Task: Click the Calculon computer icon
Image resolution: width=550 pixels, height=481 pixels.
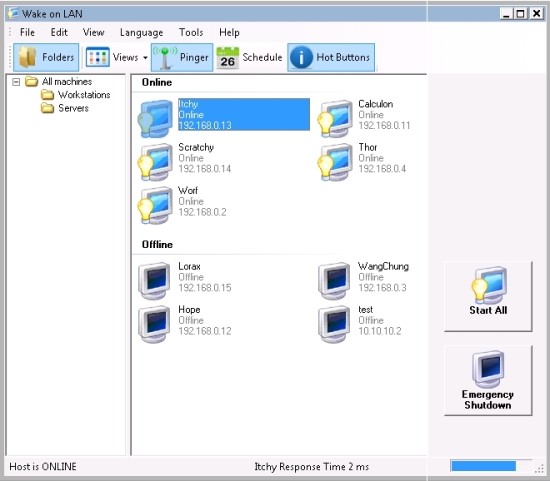Action: (335, 118)
